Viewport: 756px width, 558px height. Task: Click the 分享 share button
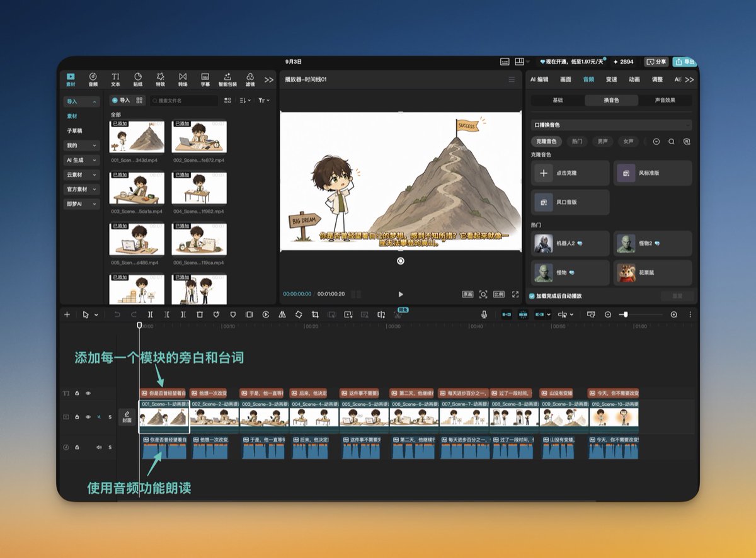click(x=656, y=62)
